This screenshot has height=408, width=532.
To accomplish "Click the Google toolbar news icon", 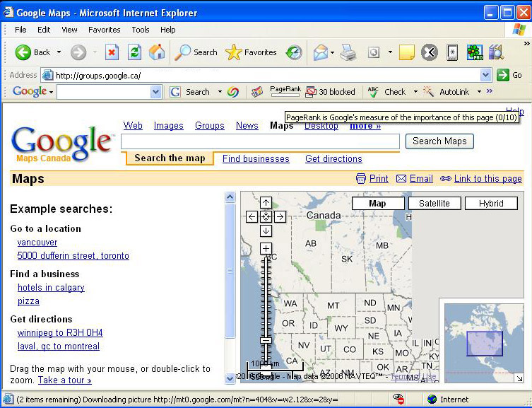I will (257, 92).
